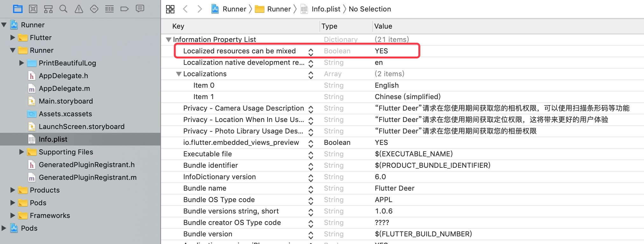The width and height of the screenshot is (644, 244).
Task: Open key stepper for Camera Usage Description
Action: [x=311, y=109]
